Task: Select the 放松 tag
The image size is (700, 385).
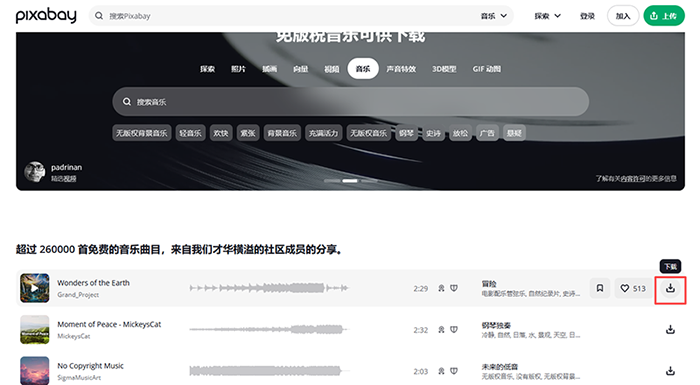Action: tap(460, 133)
